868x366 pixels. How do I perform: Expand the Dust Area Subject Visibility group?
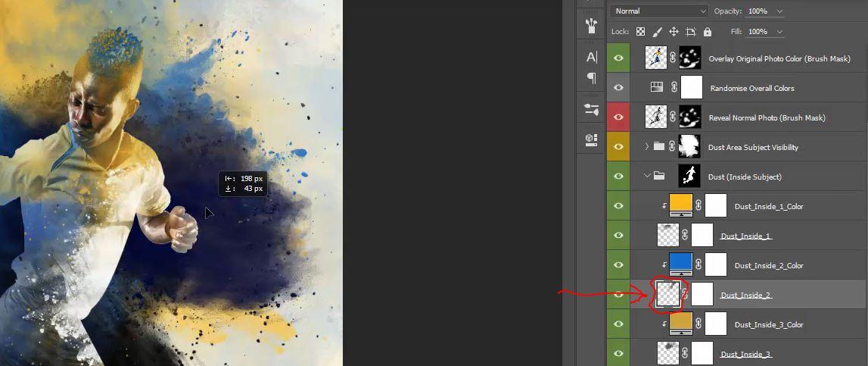(646, 146)
